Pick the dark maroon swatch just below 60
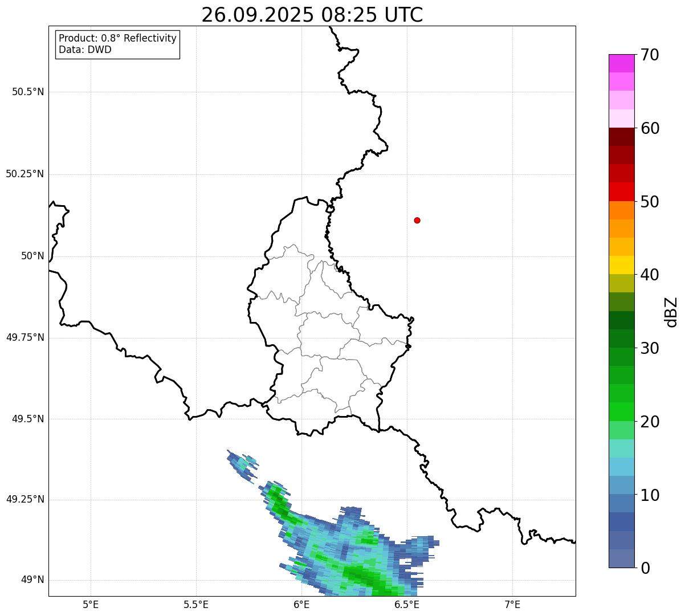Image resolution: width=685 pixels, height=616 pixels. [x=621, y=137]
